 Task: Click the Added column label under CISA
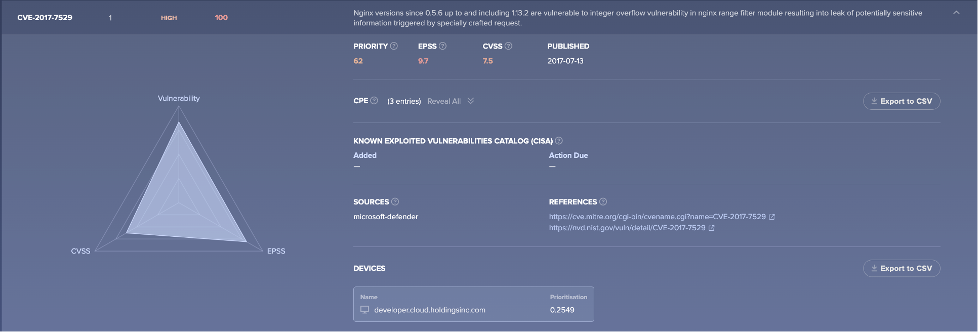[x=365, y=155]
